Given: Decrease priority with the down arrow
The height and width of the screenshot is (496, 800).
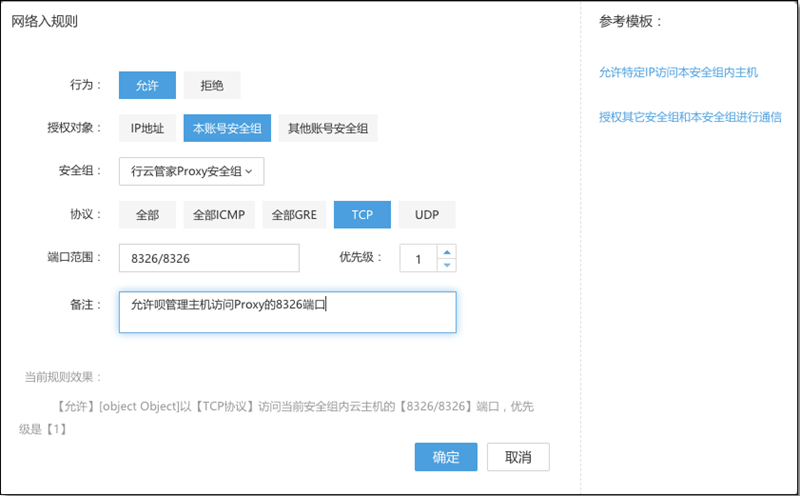Looking at the screenshot, I should [446, 265].
